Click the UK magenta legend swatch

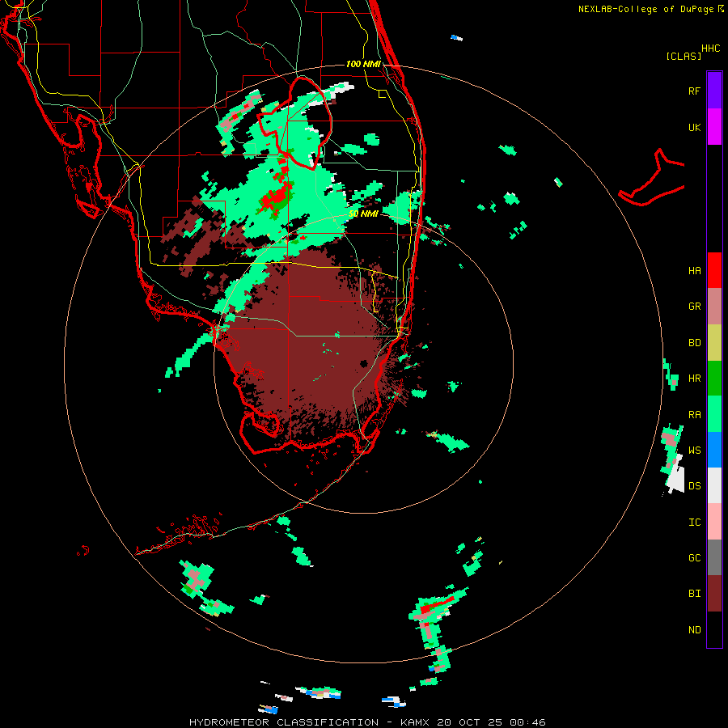pyautogui.click(x=714, y=126)
